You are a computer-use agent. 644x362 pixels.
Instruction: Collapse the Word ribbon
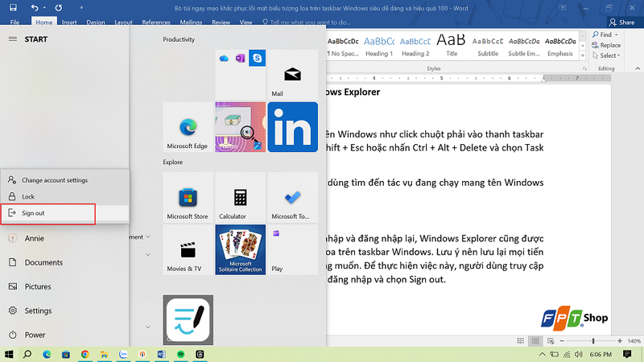click(x=638, y=68)
